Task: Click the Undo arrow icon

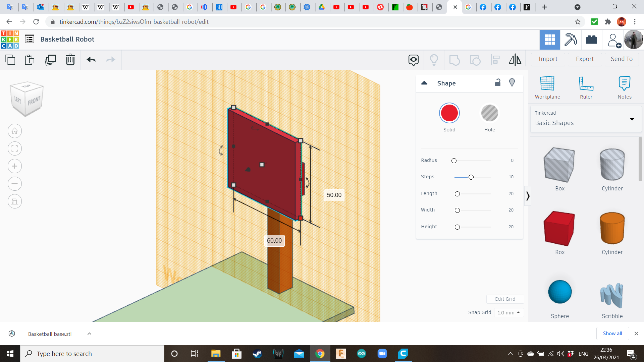Action: pos(91,60)
